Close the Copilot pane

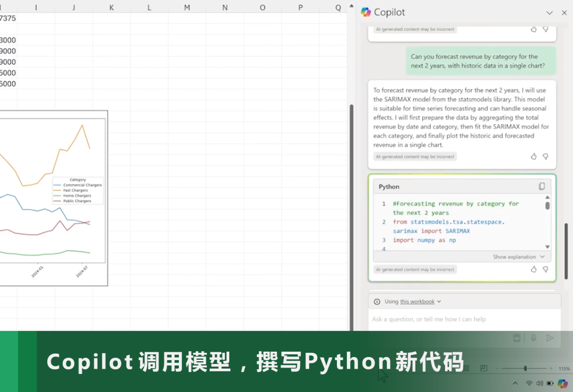tap(564, 13)
